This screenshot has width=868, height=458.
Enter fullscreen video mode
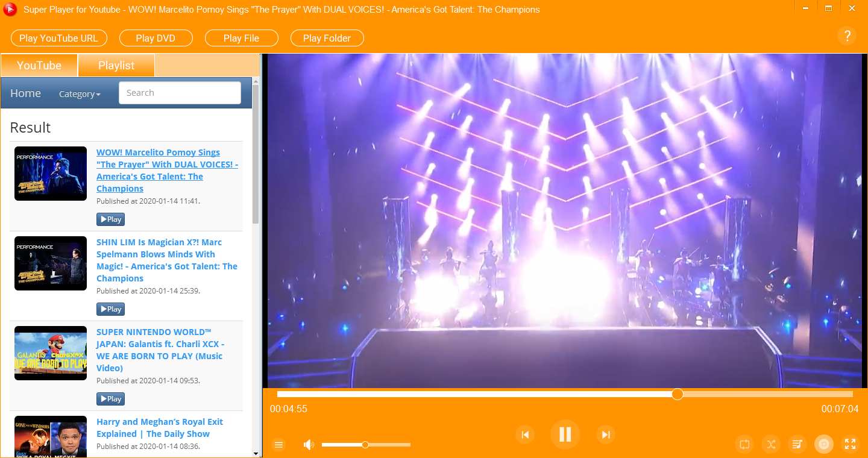tap(851, 445)
